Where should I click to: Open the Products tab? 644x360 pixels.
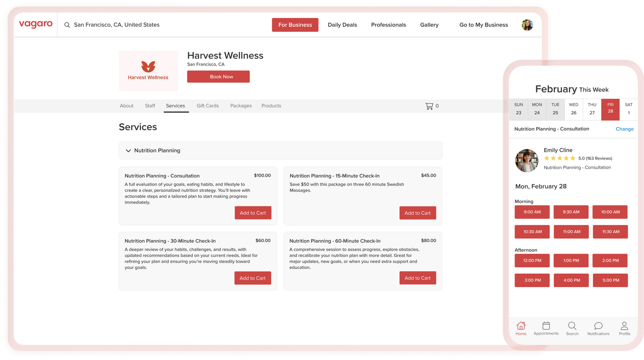271,106
